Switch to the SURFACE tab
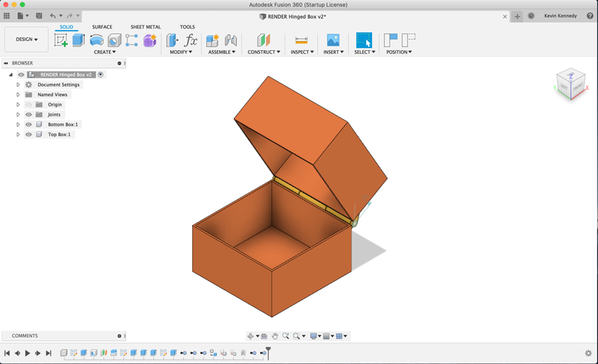This screenshot has height=364, width=598. 102,27
